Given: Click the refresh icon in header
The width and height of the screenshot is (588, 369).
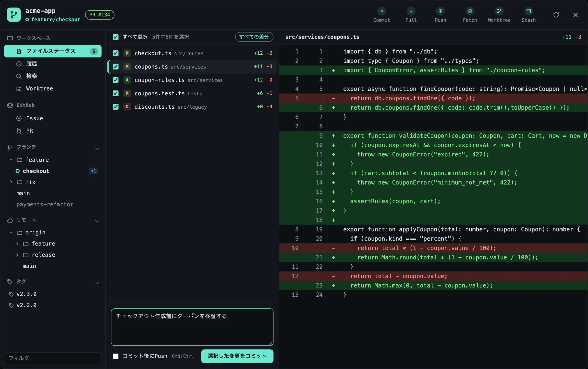Looking at the screenshot, I should [x=556, y=15].
